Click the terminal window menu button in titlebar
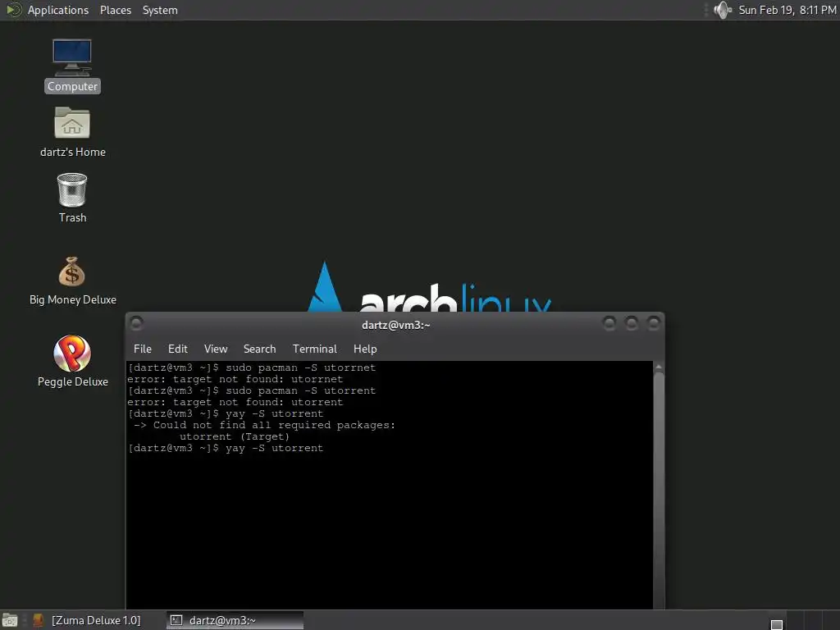This screenshot has width=840, height=630. point(136,323)
